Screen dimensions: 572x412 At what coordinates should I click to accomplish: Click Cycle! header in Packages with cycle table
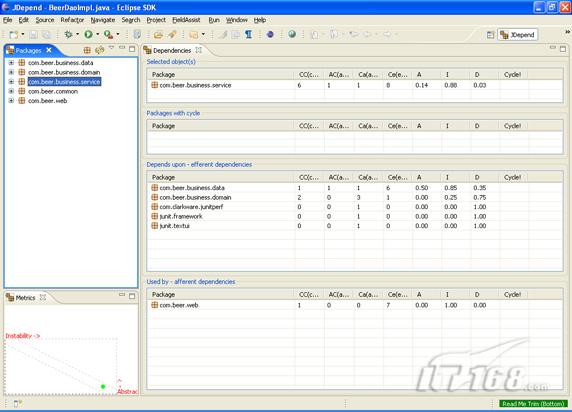click(x=513, y=126)
